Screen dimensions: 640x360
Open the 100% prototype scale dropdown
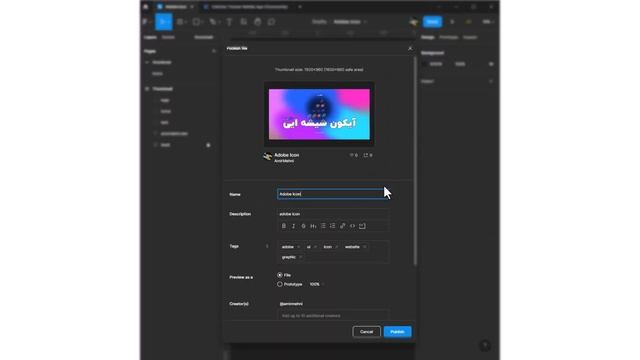316,284
